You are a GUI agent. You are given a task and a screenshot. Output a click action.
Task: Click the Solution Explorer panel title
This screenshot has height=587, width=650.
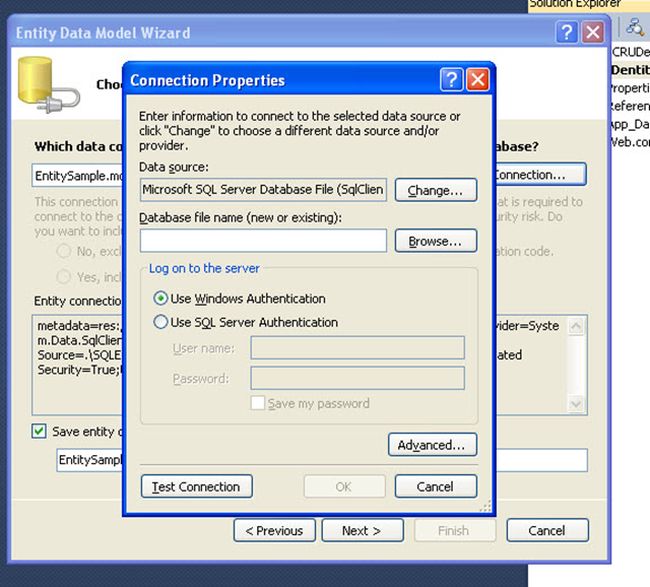575,4
